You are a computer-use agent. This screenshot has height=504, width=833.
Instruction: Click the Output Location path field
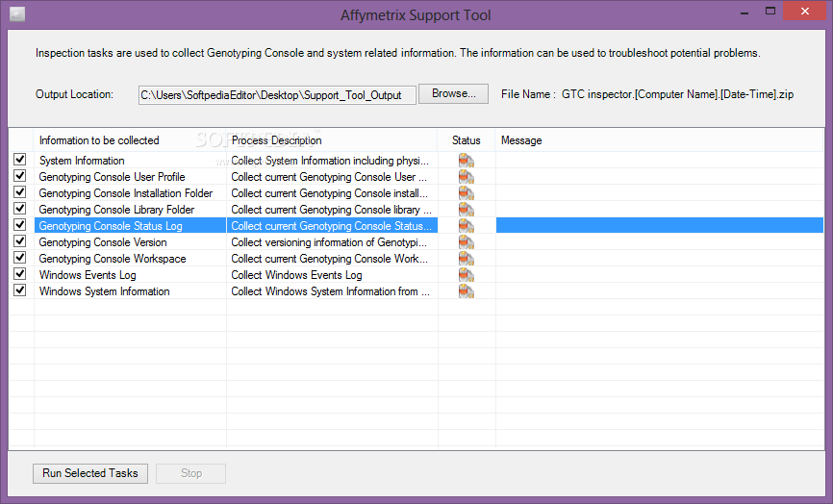(277, 95)
